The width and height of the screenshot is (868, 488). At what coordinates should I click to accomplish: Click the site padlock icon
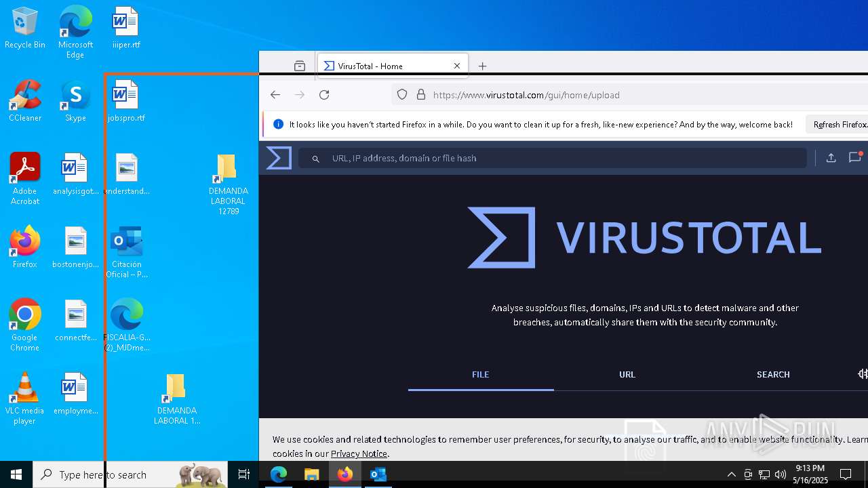click(x=420, y=95)
